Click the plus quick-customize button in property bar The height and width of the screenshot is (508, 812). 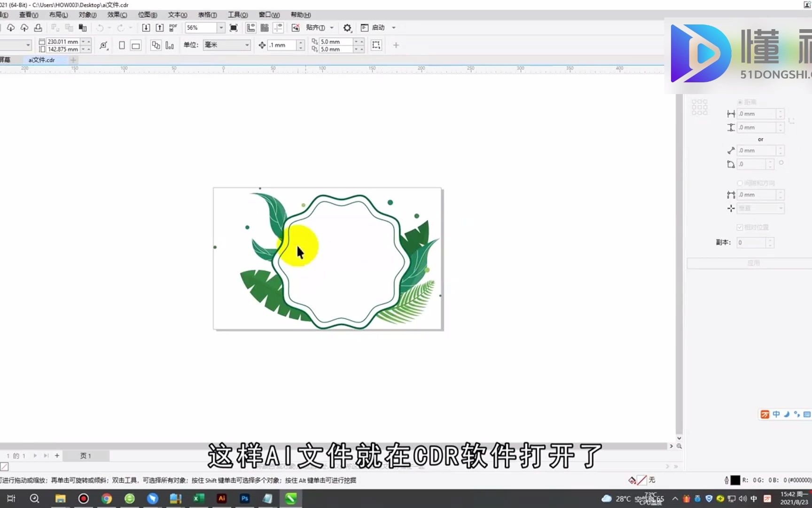click(x=396, y=45)
